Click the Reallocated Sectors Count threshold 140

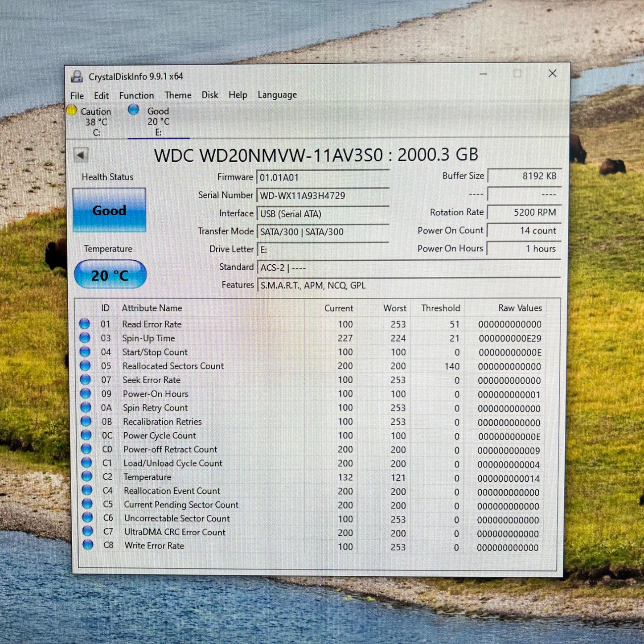tap(452, 366)
